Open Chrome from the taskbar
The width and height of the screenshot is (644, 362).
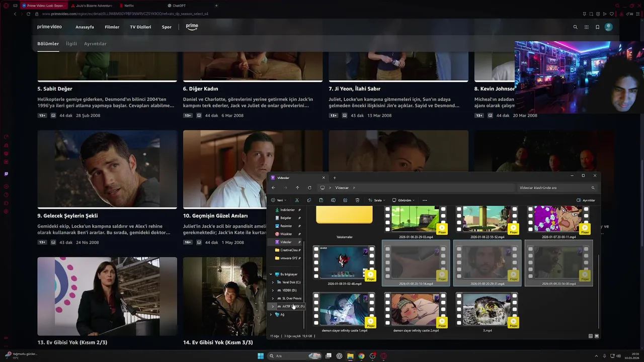click(x=361, y=356)
